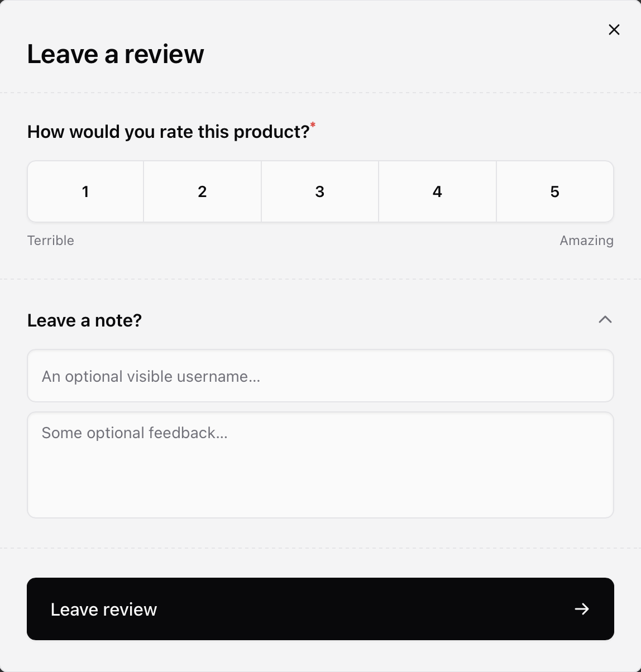Select rating "2" on the scale

[x=202, y=191]
